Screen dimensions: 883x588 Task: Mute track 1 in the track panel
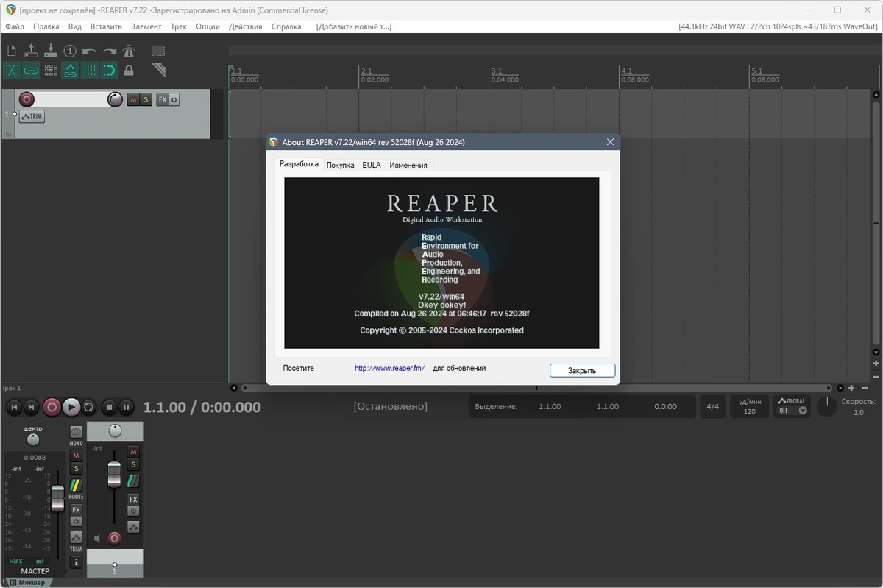pos(133,99)
